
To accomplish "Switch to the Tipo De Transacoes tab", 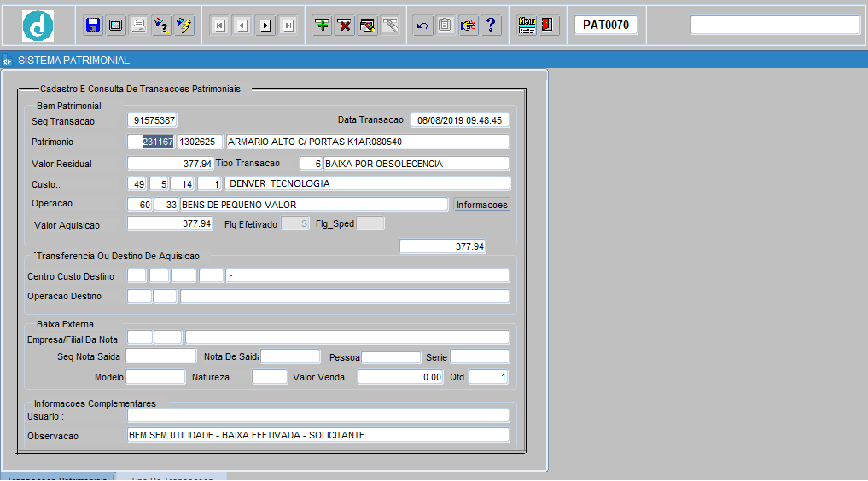I will [171, 478].
